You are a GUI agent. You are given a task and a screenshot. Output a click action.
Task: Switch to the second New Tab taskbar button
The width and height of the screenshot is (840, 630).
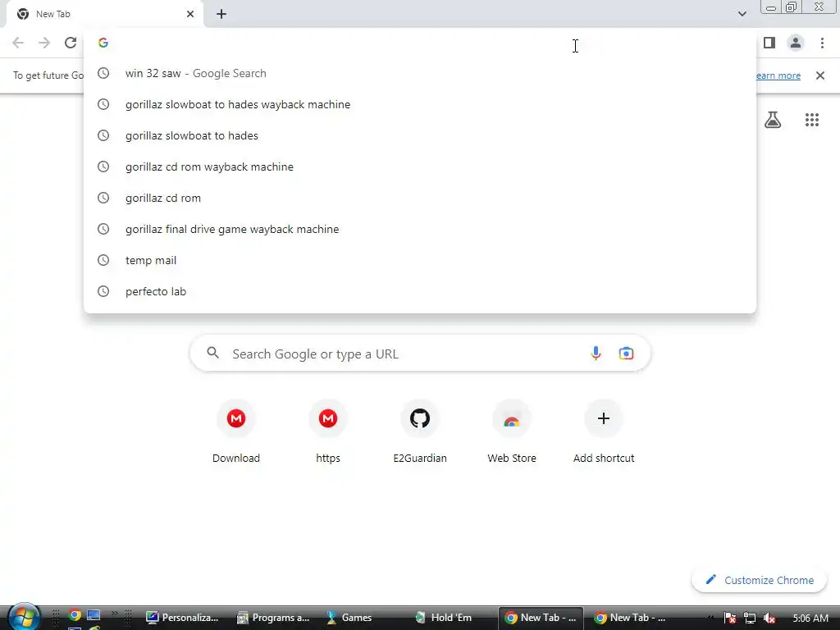[x=629, y=618]
